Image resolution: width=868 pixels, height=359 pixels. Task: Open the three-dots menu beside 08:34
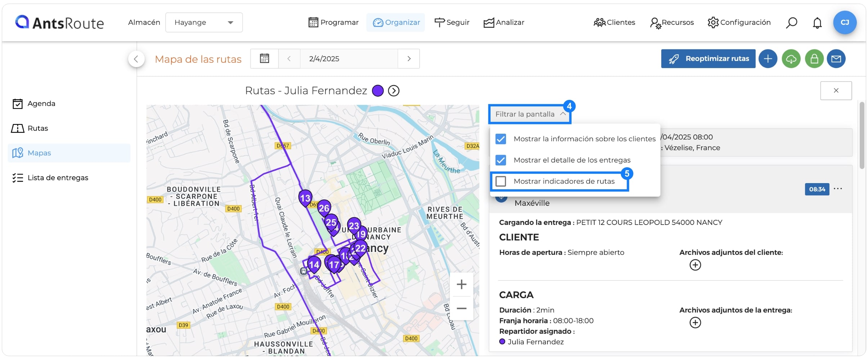(x=838, y=189)
